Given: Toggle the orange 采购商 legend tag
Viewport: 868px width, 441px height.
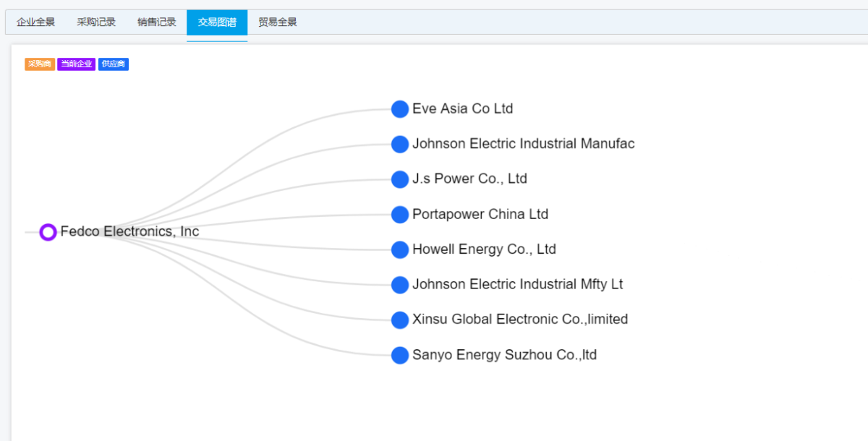Looking at the screenshot, I should [x=40, y=64].
